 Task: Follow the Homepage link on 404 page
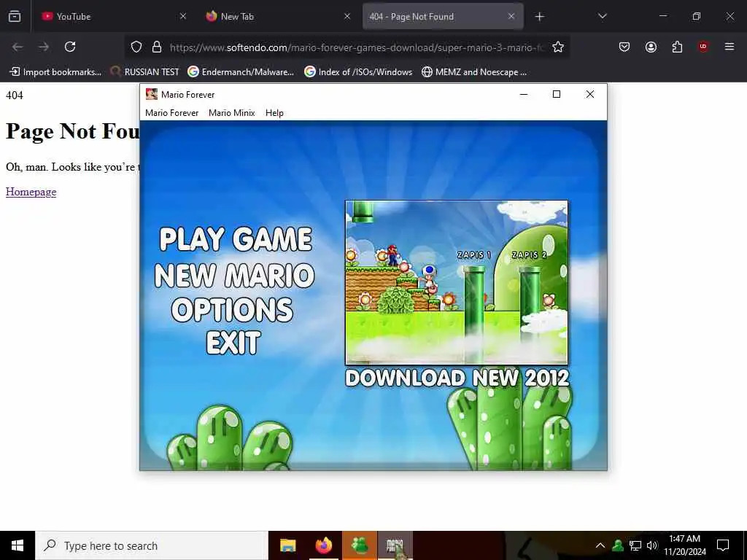click(31, 192)
